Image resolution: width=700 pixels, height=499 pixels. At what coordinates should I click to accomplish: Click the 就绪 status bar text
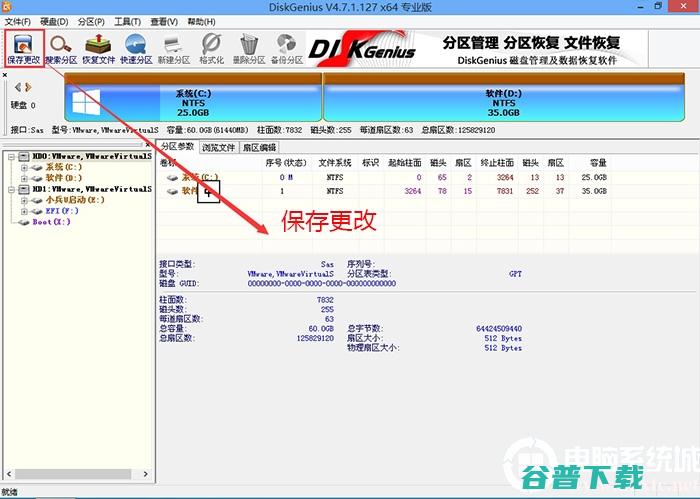coord(9,492)
